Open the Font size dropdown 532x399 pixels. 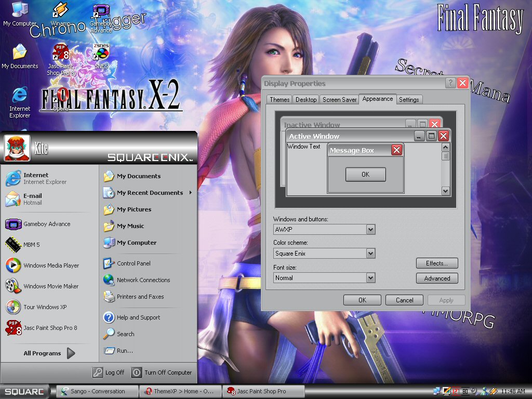click(370, 278)
